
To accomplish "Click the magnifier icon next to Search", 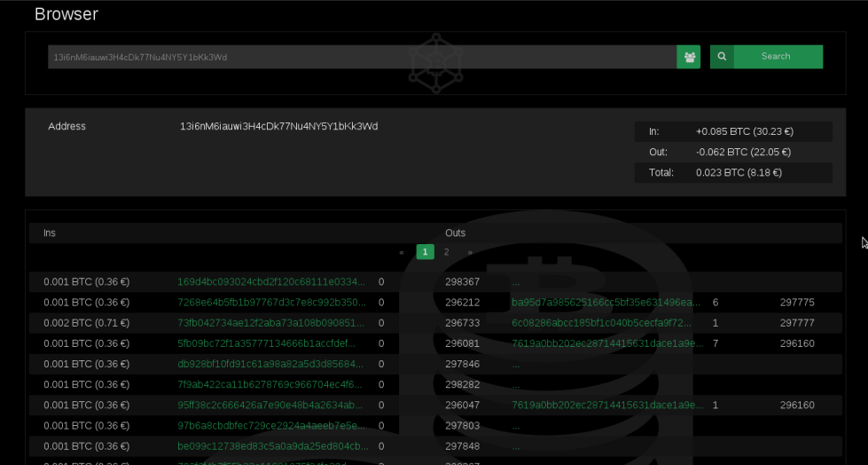I will point(722,57).
